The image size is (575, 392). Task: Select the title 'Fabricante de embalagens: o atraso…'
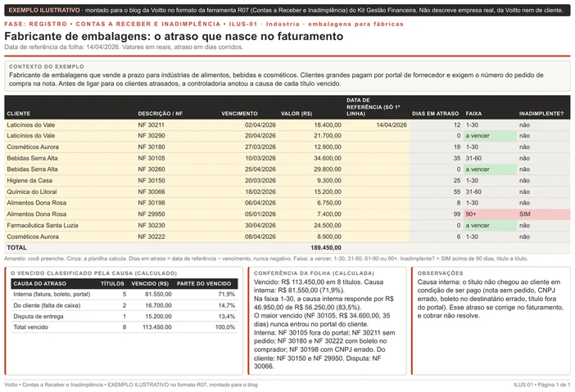[174, 36]
